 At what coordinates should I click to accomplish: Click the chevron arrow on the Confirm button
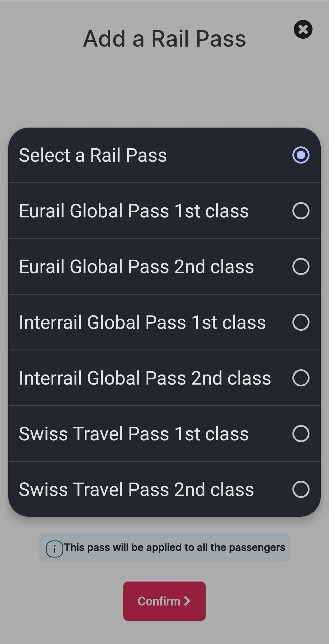[187, 601]
